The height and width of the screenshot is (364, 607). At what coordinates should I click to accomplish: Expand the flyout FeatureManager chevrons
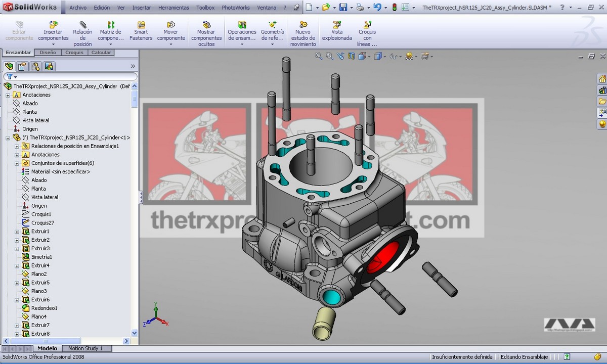(133, 66)
